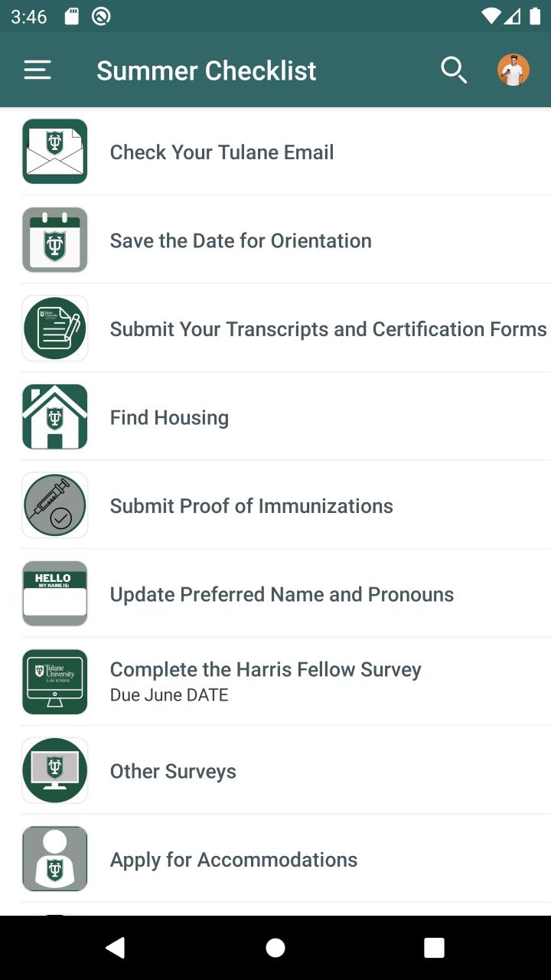
Task: Tap the Tulane envelope email icon
Action: pos(54,152)
